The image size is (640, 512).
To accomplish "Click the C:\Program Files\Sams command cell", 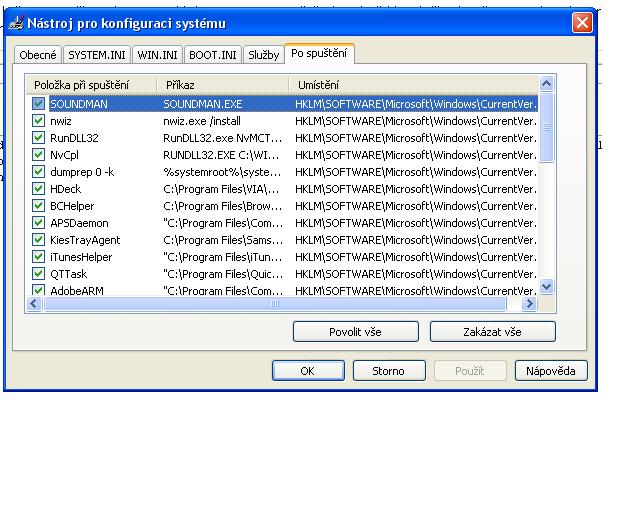I will point(223,240).
